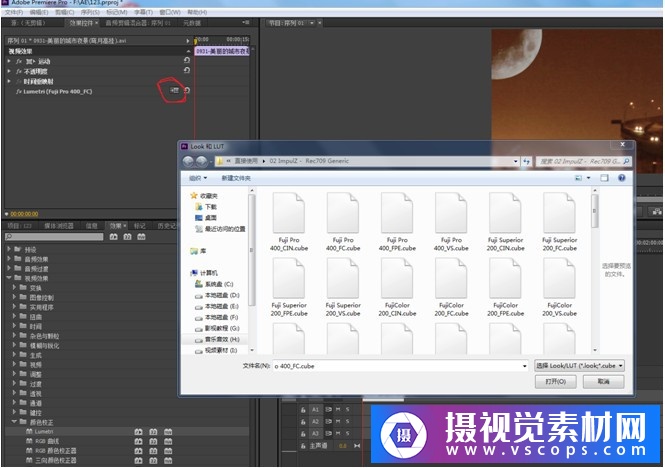Click 取消 button in dialog
665x468 pixels.
[x=603, y=381]
